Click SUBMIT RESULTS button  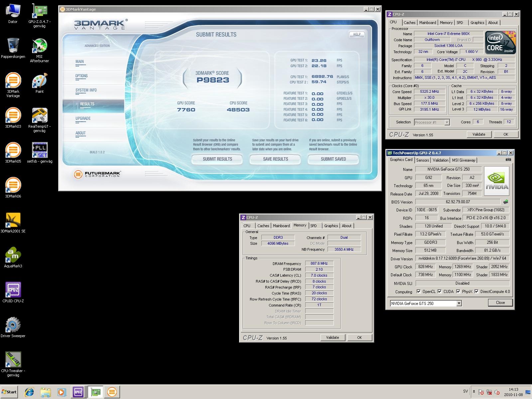click(x=217, y=159)
